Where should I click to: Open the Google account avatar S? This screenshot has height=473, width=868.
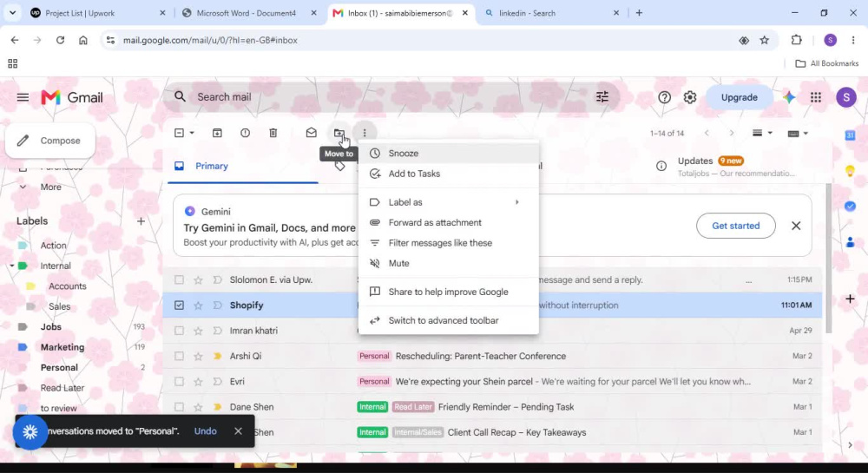point(845,97)
